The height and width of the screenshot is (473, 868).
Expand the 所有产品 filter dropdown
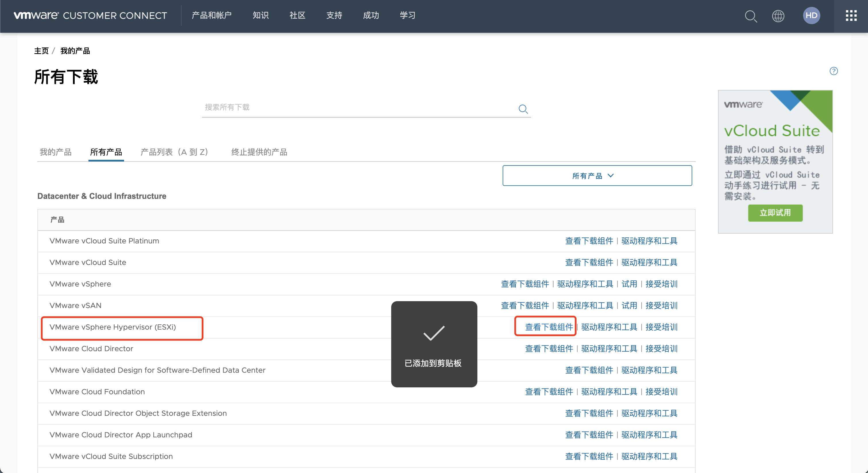tap(597, 176)
